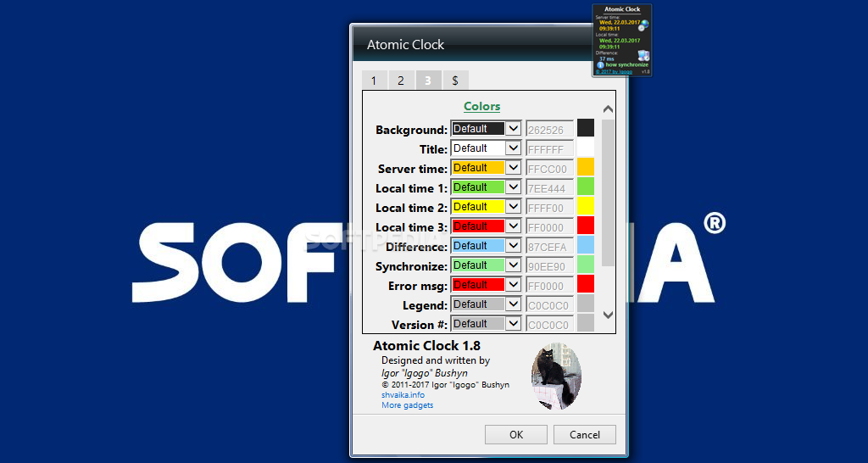Click the orange Server time color swatch
The width and height of the screenshot is (868, 463).
(586, 167)
